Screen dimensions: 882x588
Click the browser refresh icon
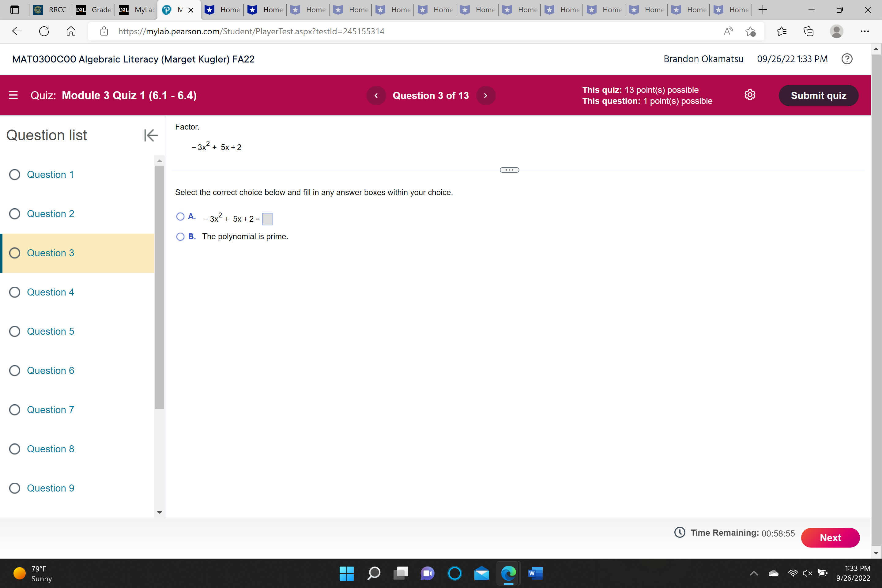coord(44,31)
